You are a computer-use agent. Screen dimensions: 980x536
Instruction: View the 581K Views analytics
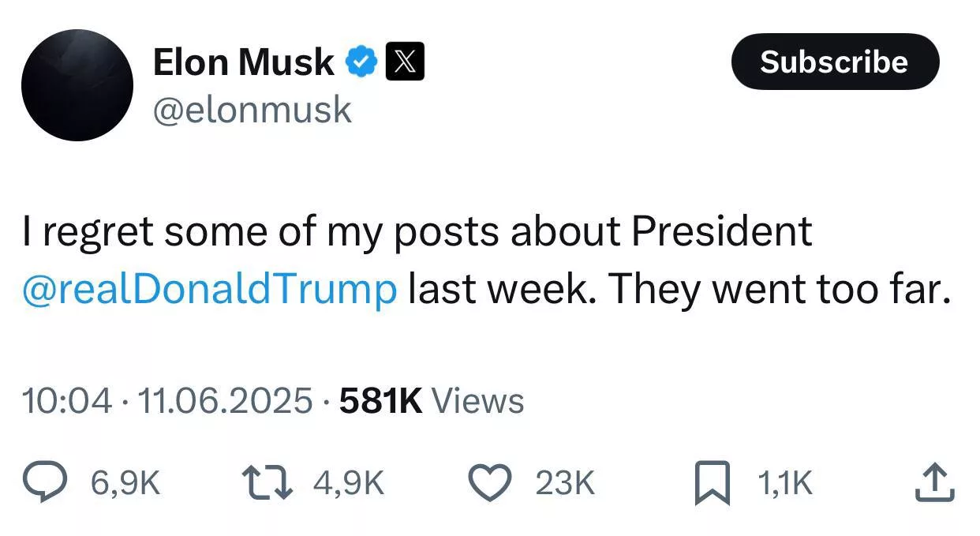pyautogui.click(x=431, y=401)
